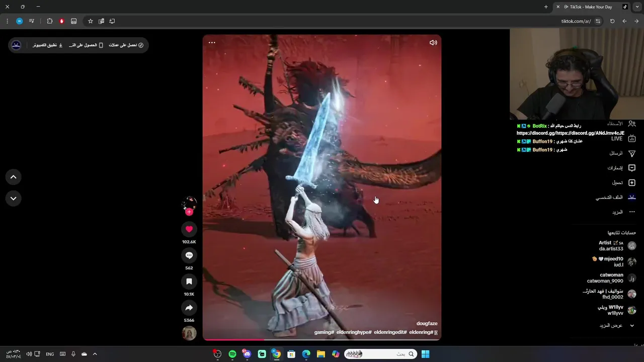
Task: Open followed account w1llyvv
Action: click(617, 310)
